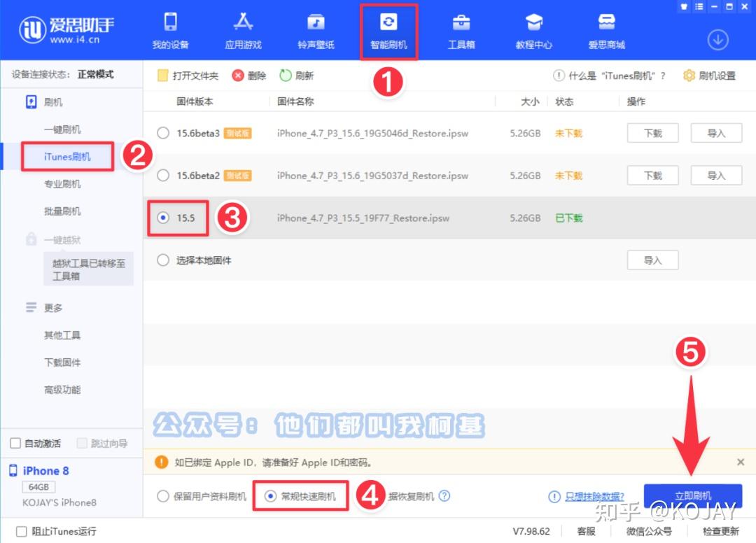Click the 状态 column header
This screenshot has height=543, width=756.
point(564,101)
